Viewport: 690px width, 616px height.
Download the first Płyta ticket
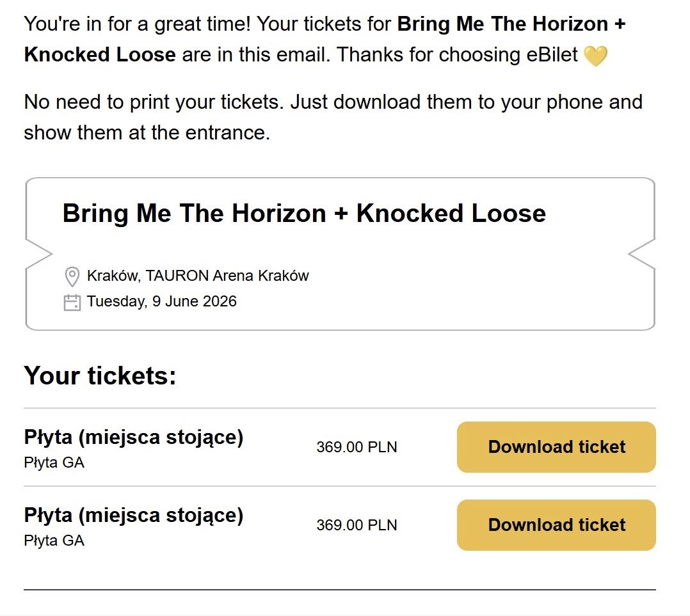click(556, 447)
